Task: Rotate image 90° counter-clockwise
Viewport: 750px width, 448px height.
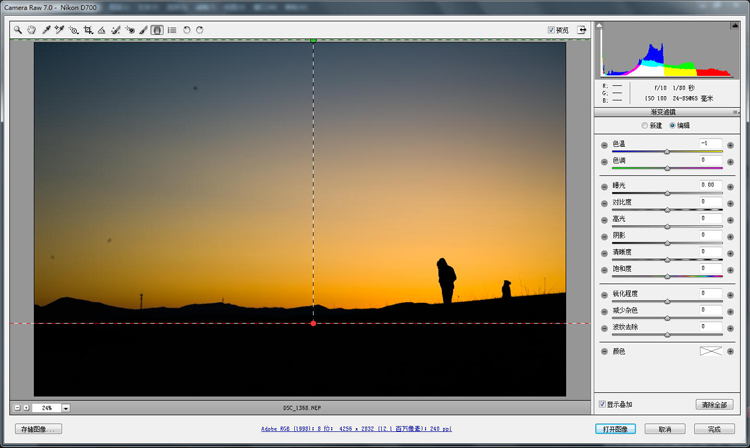Action: pyautogui.click(x=187, y=30)
